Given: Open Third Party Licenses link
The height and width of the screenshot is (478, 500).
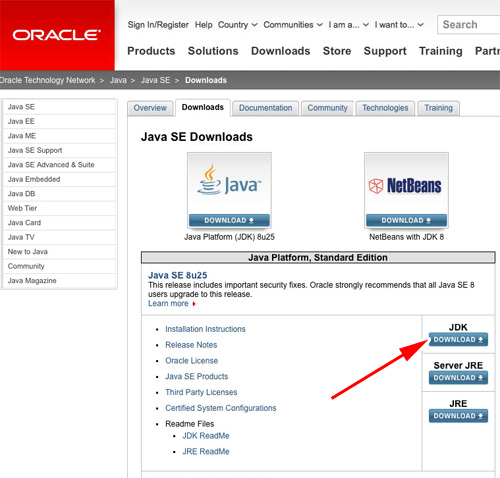Looking at the screenshot, I should tap(201, 392).
